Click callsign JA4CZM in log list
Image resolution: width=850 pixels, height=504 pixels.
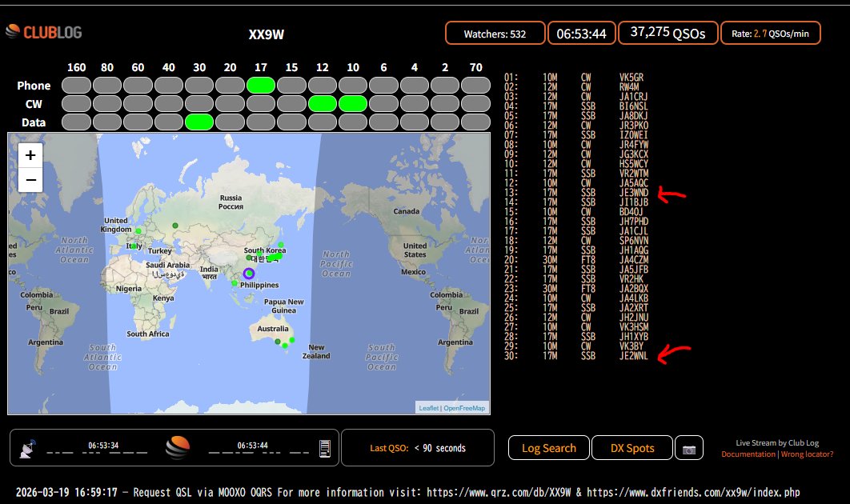click(x=634, y=259)
